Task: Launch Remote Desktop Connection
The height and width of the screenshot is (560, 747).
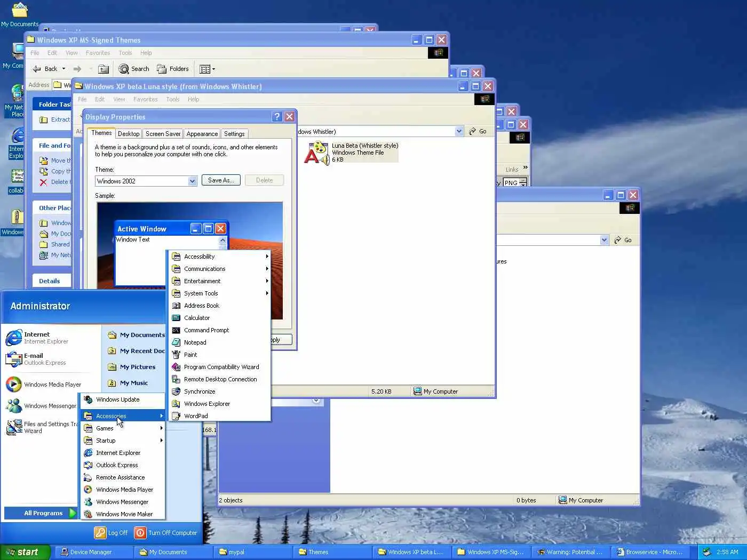Action: coord(219,379)
